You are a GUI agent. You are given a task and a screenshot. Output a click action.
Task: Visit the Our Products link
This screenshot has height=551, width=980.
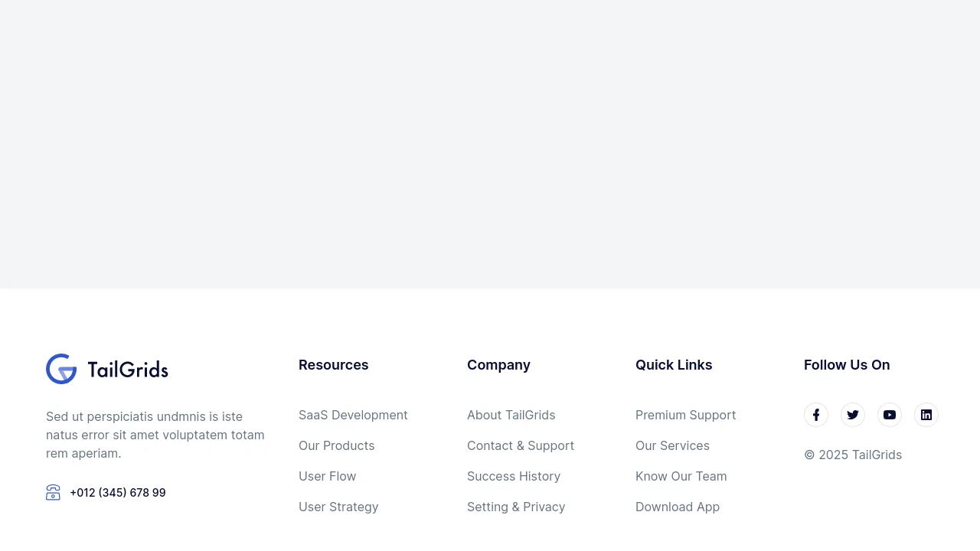tap(336, 445)
